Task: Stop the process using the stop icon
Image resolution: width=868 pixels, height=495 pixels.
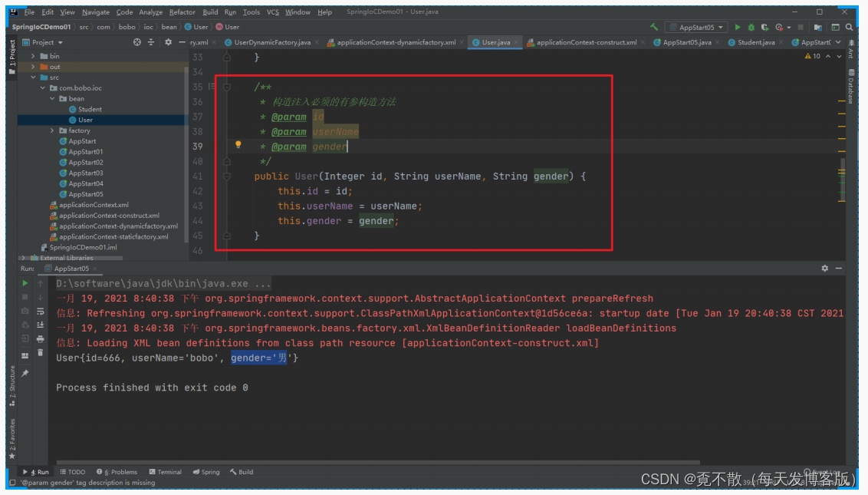Action: coord(25,297)
